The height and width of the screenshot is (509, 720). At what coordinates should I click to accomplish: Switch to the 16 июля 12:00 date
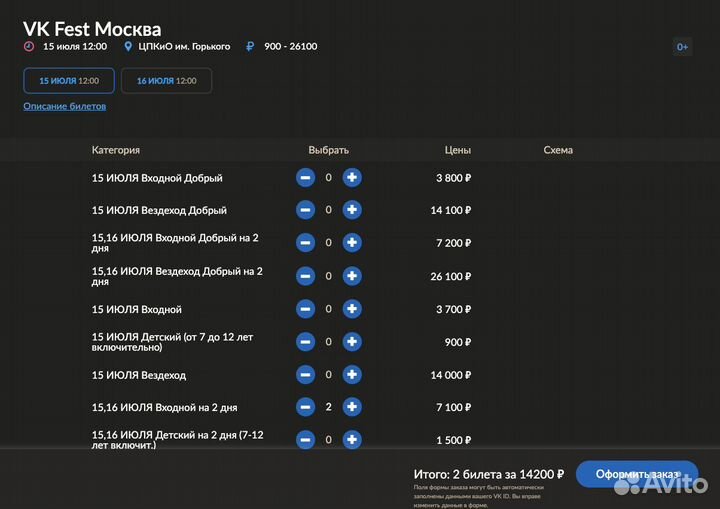coord(166,80)
